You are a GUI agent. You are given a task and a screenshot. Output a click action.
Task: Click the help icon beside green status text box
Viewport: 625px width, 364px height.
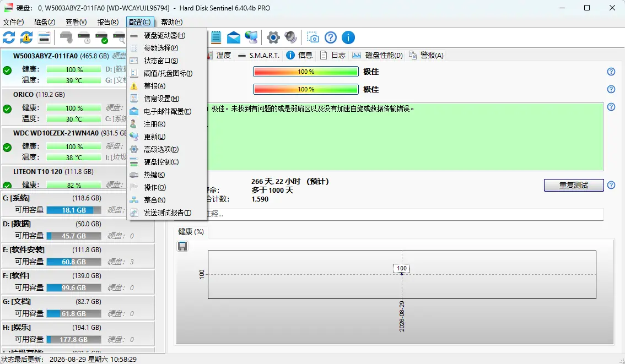pos(611,107)
